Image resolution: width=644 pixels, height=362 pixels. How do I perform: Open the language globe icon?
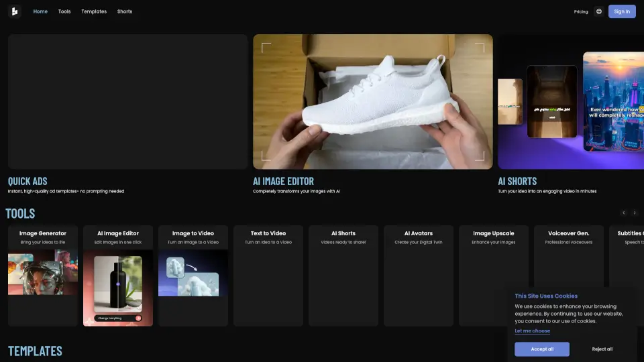coord(598,11)
